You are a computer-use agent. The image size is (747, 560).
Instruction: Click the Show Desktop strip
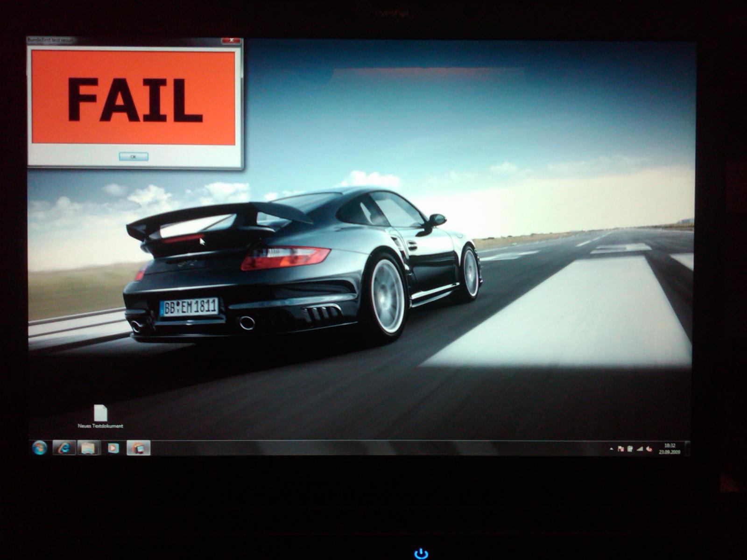click(687, 448)
